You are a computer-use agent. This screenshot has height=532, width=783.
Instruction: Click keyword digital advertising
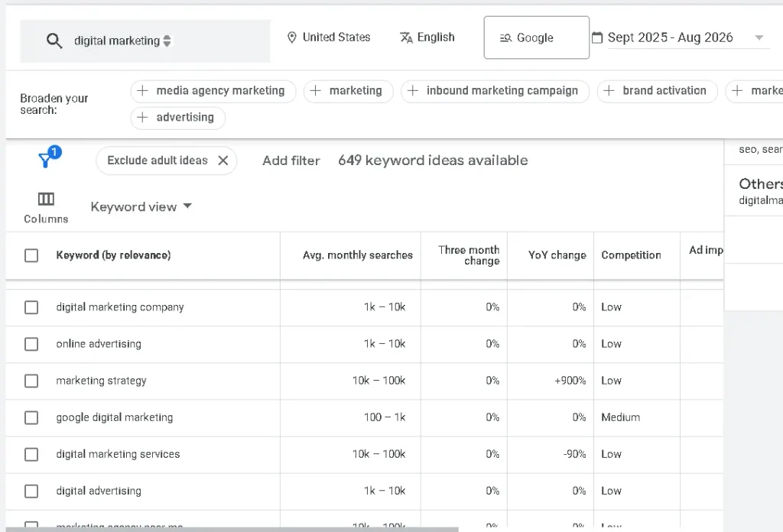(x=99, y=491)
